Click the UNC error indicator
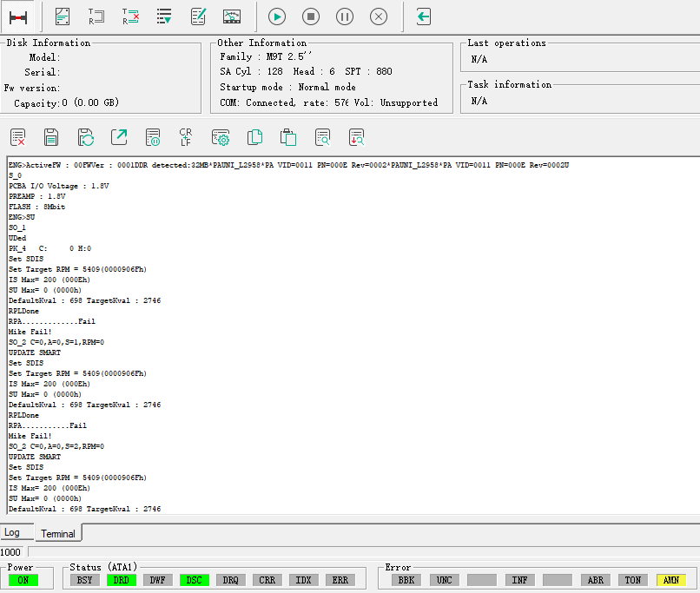This screenshot has height=593, width=700. coord(444,580)
